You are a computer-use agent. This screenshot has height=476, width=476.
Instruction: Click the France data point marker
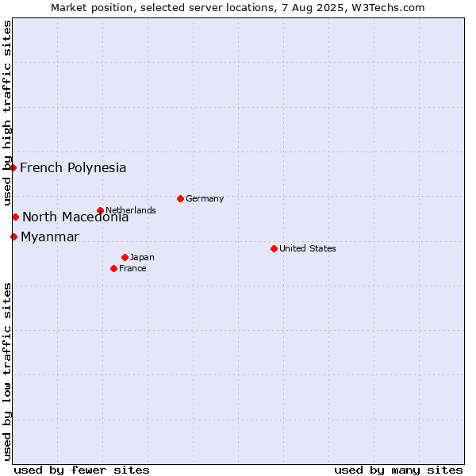pos(113,268)
